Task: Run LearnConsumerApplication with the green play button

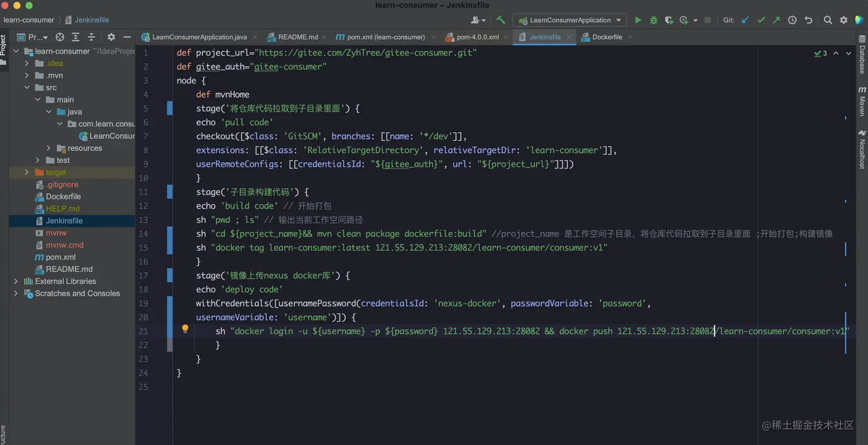Action: (638, 20)
